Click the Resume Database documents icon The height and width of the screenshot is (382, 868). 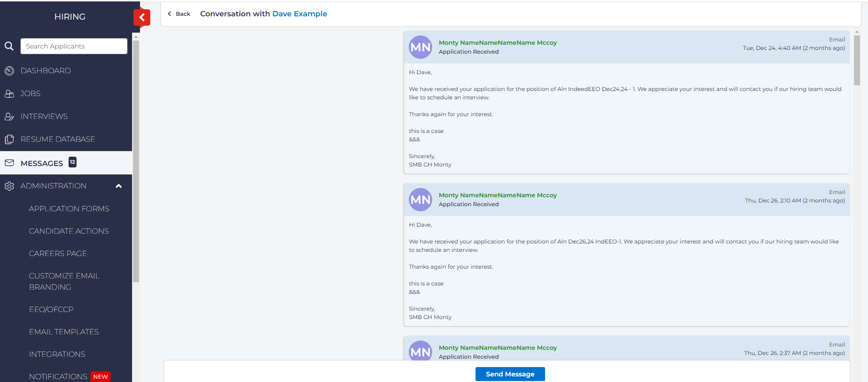click(x=9, y=139)
